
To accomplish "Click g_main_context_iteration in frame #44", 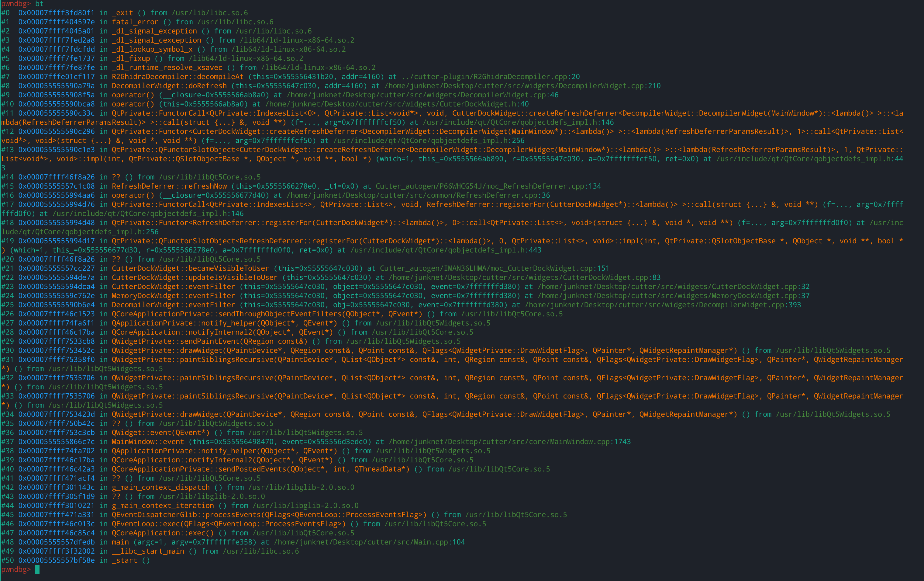I will pyautogui.click(x=163, y=506).
